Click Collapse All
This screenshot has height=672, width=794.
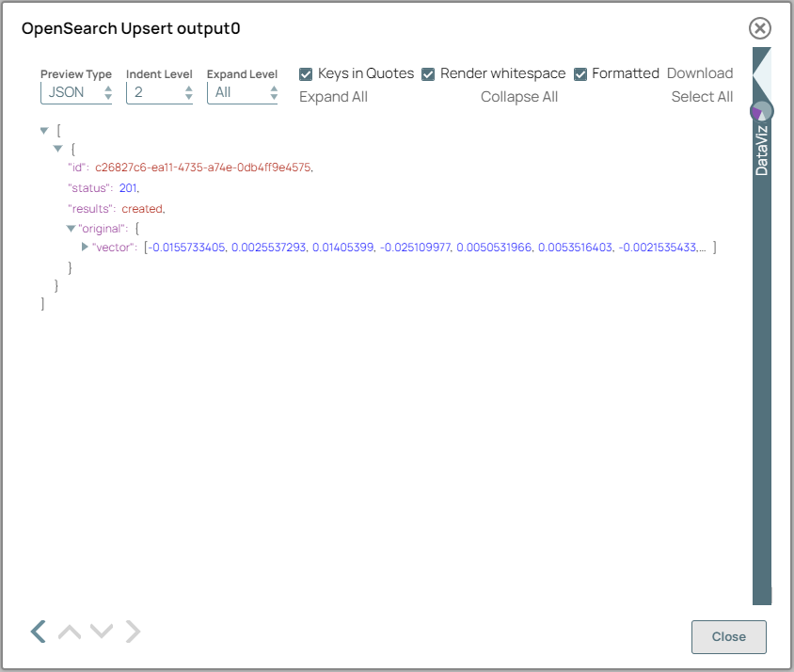coord(519,96)
